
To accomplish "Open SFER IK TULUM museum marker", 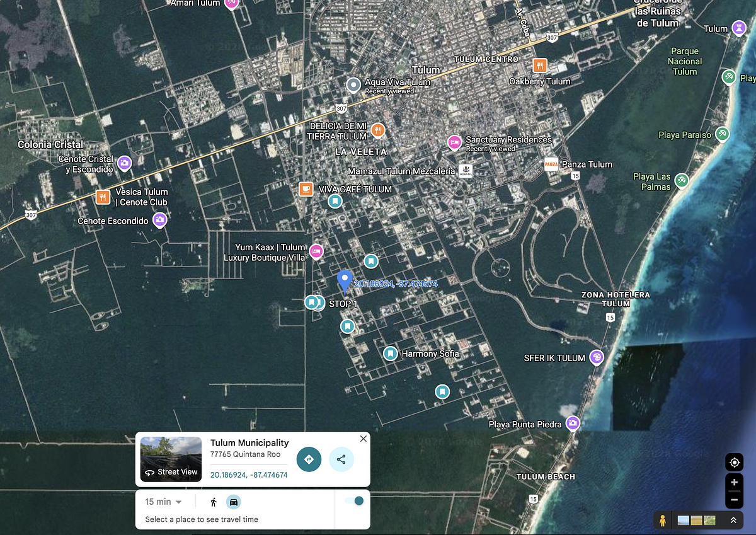I will 597,357.
